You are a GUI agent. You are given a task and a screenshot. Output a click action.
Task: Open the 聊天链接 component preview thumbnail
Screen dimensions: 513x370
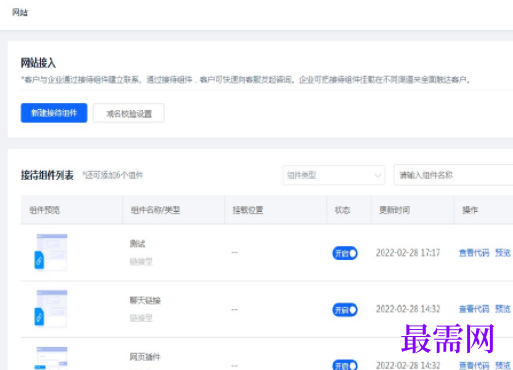[x=51, y=309]
